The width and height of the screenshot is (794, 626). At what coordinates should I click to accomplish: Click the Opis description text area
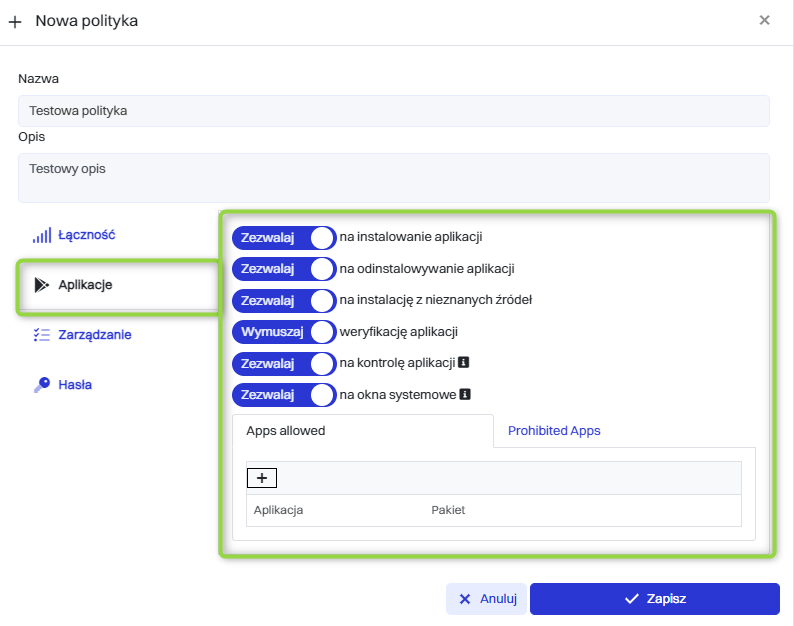tap(394, 177)
